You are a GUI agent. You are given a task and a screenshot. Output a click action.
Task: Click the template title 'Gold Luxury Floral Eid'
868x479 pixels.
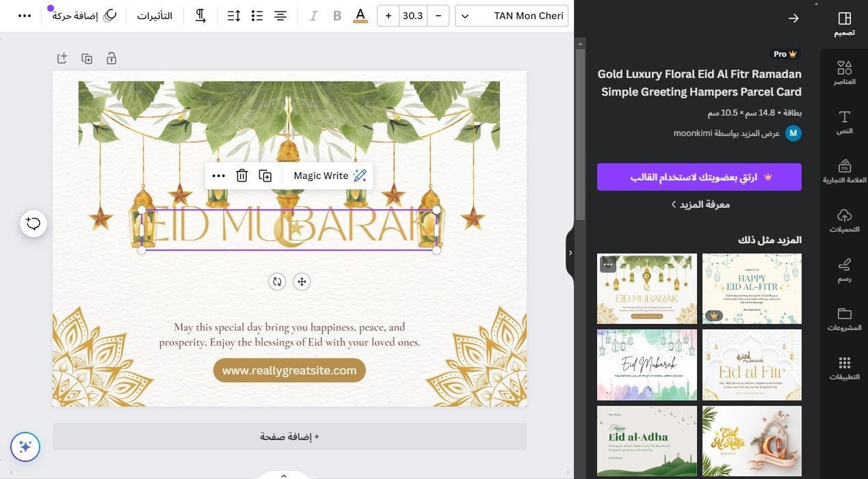click(x=699, y=83)
